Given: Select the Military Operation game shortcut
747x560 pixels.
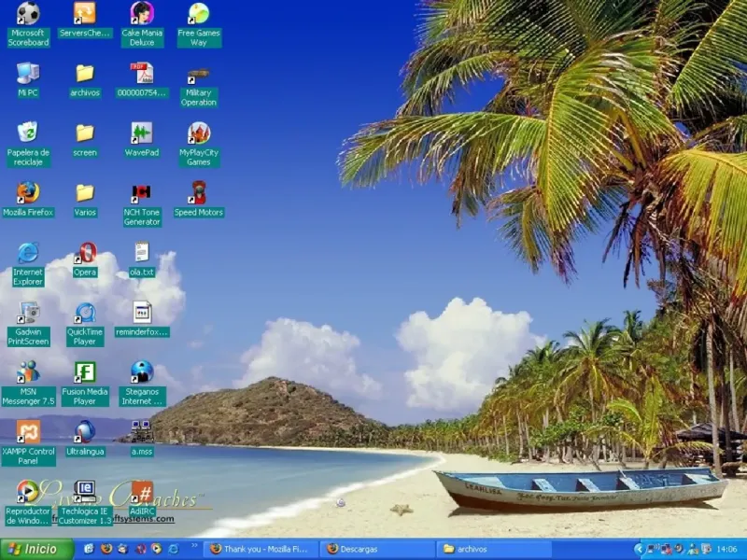Looking at the screenshot, I should (199, 88).
